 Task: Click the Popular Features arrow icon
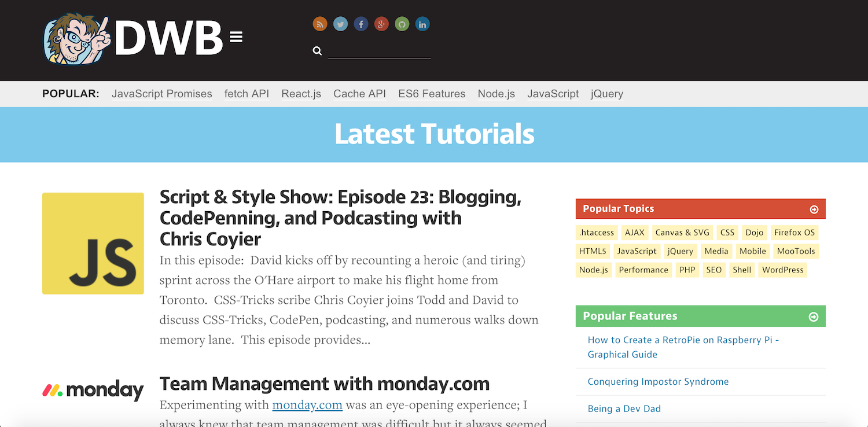click(x=814, y=316)
